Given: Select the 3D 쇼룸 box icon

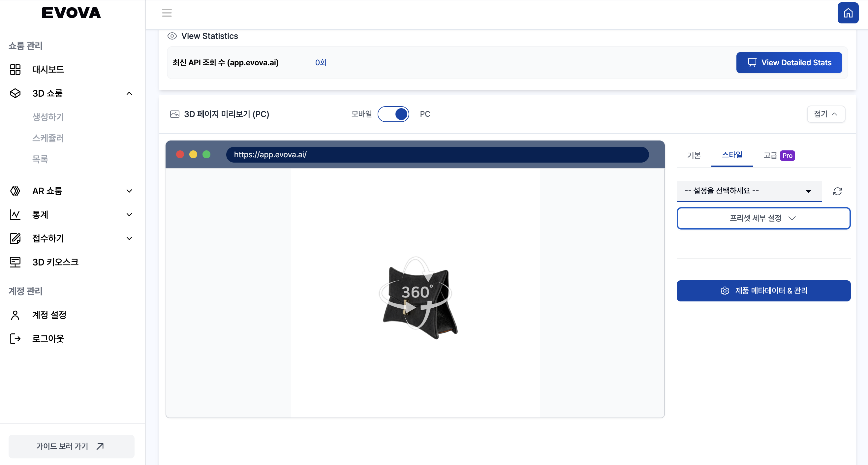Looking at the screenshot, I should (x=15, y=93).
